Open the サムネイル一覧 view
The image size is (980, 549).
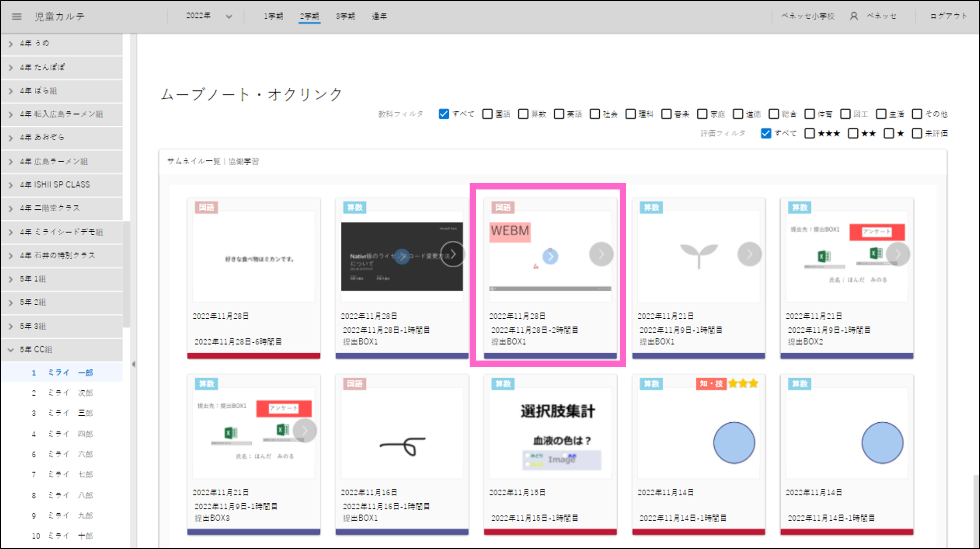[193, 161]
